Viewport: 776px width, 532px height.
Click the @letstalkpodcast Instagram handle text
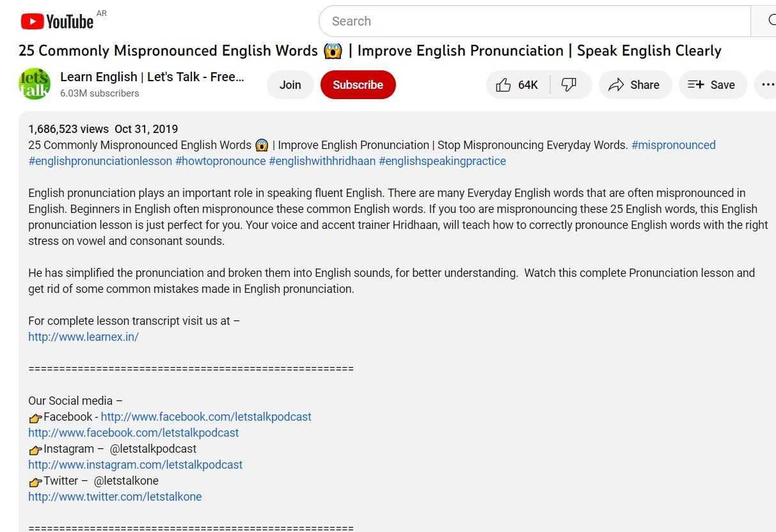click(153, 449)
